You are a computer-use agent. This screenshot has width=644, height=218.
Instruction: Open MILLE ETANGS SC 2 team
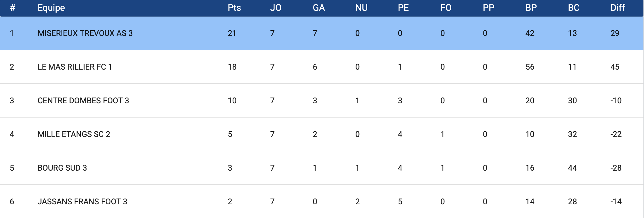pyautogui.click(x=74, y=134)
